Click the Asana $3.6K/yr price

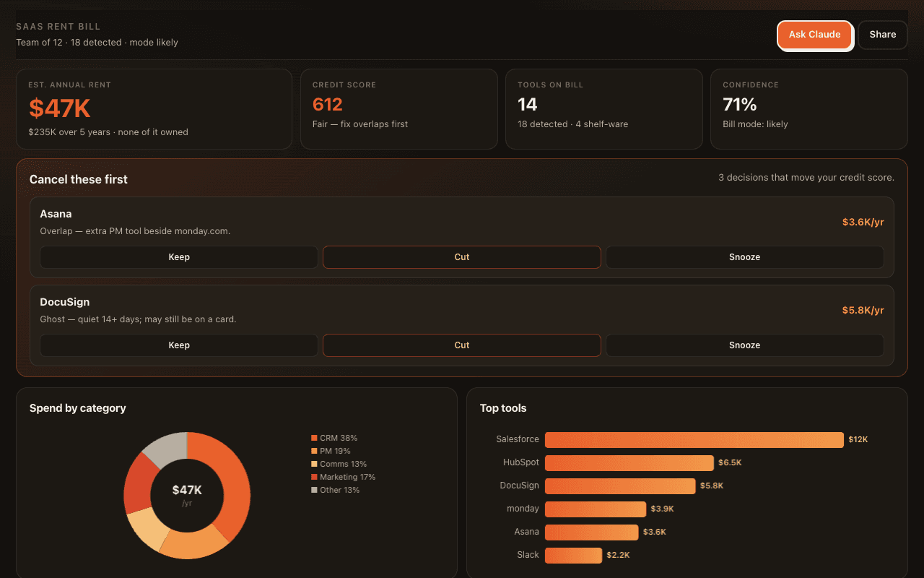point(863,222)
